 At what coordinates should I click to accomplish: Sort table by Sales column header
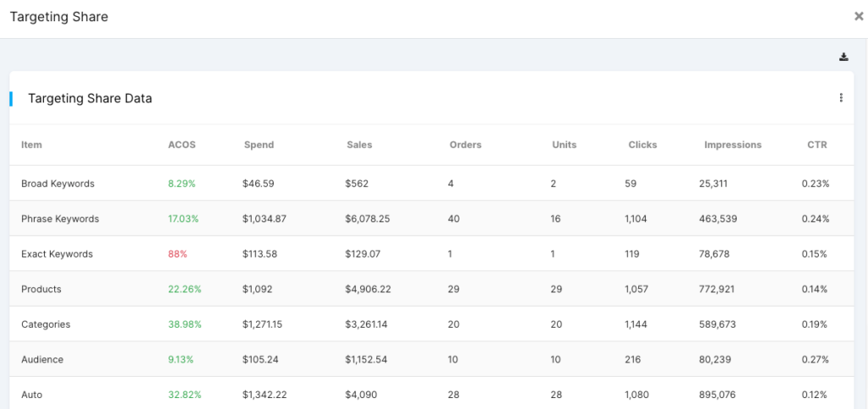359,145
